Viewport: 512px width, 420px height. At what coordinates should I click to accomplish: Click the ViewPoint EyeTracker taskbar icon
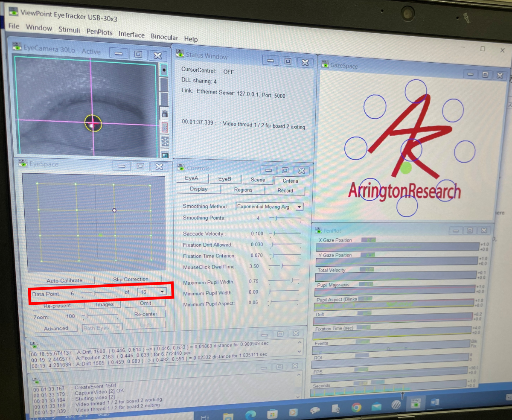coord(415,403)
